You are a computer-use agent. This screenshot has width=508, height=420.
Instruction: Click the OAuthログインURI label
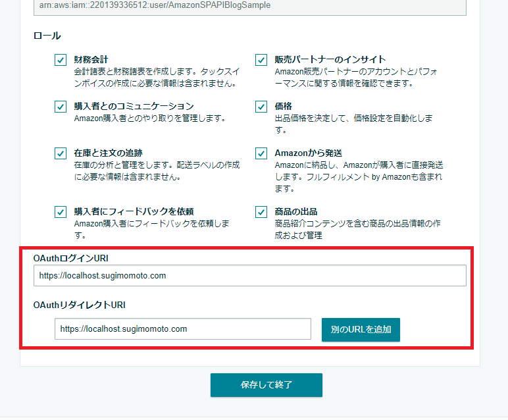71,258
